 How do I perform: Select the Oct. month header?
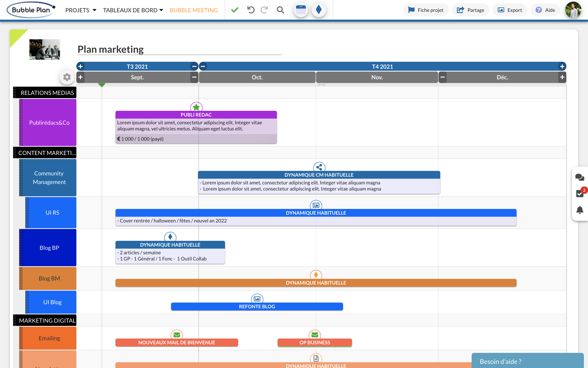(x=257, y=77)
